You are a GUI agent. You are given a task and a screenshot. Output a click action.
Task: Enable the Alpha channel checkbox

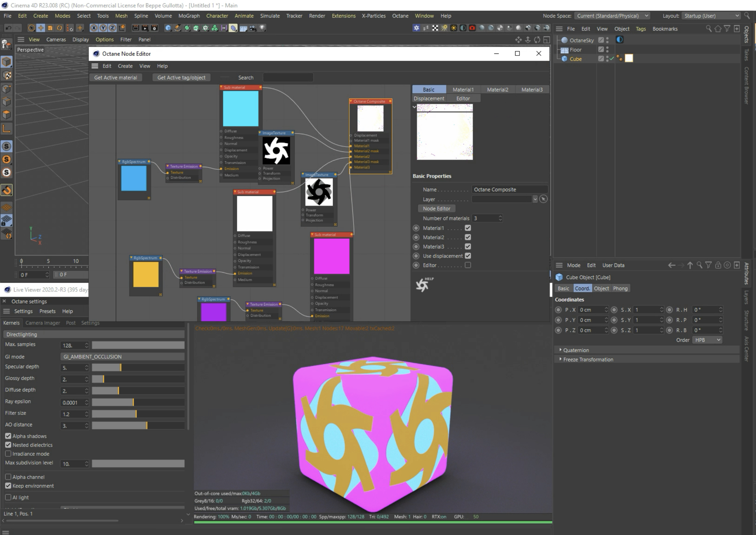click(8, 477)
